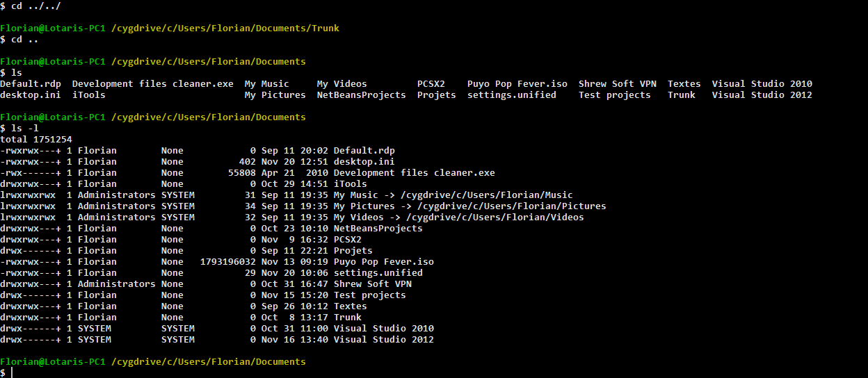Click settings.unified in the short ls output
868x378 pixels.
511,95
